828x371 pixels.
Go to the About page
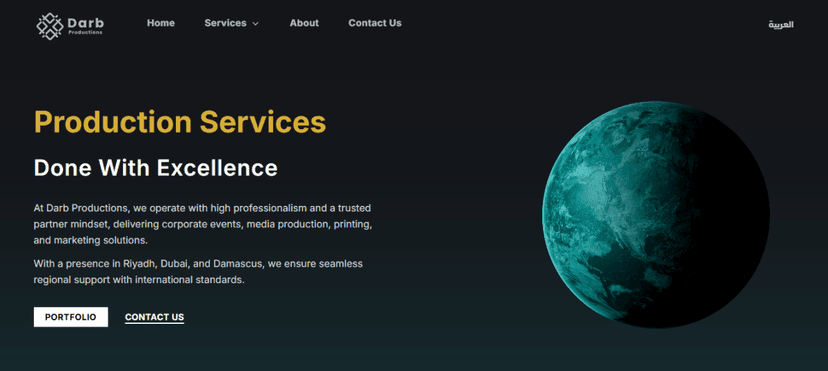pyautogui.click(x=304, y=23)
